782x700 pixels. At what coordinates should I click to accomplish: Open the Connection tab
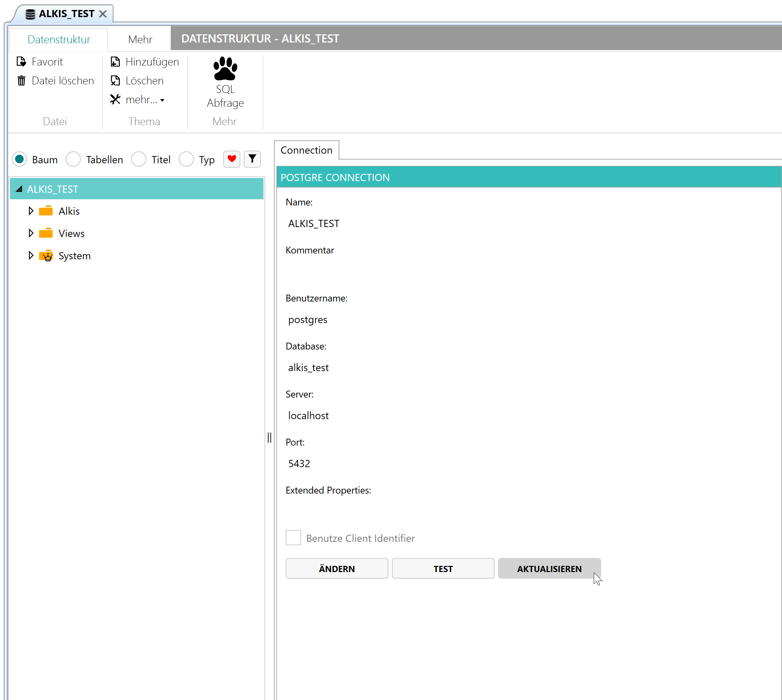tap(306, 150)
